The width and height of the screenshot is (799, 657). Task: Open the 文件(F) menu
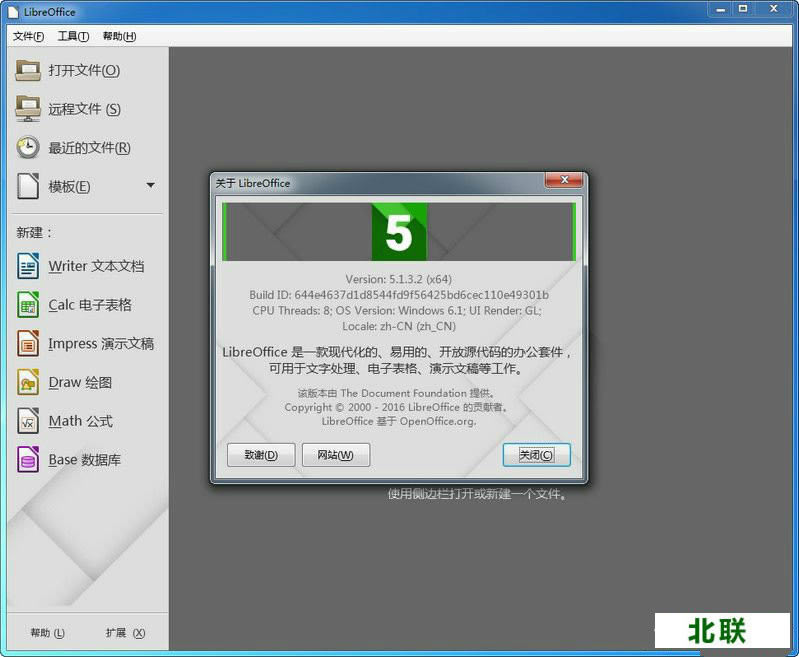[28, 36]
